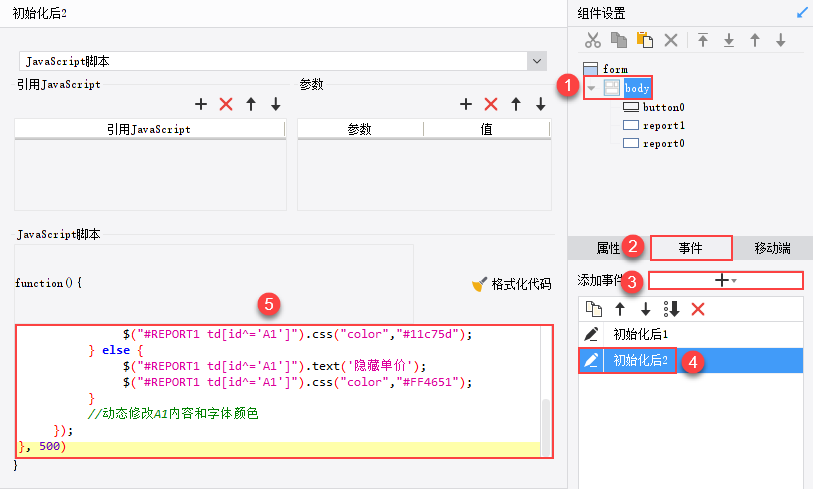Screen dimensions: 813x489
Task: Delete selected event with red X
Action: tap(698, 310)
